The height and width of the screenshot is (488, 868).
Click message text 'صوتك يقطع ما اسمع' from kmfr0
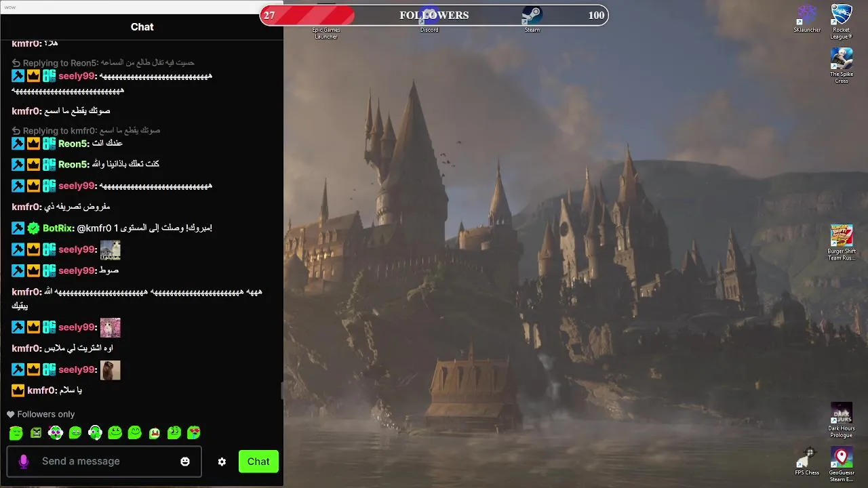[77, 110]
